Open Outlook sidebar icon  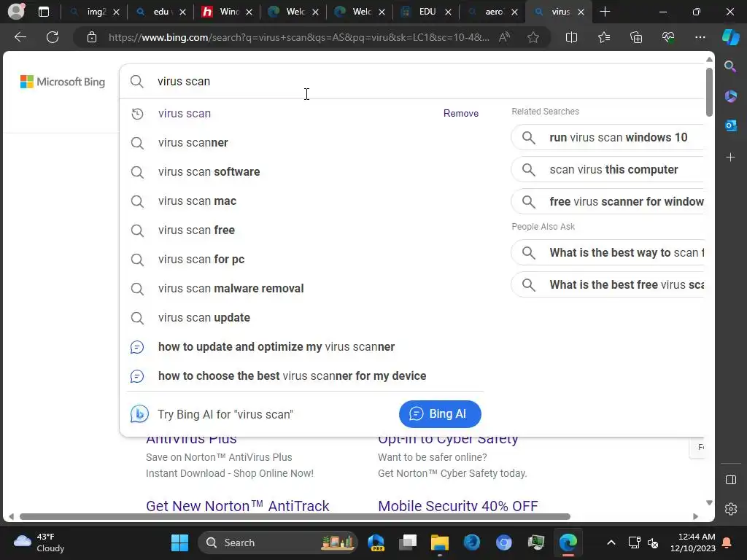[730, 125]
